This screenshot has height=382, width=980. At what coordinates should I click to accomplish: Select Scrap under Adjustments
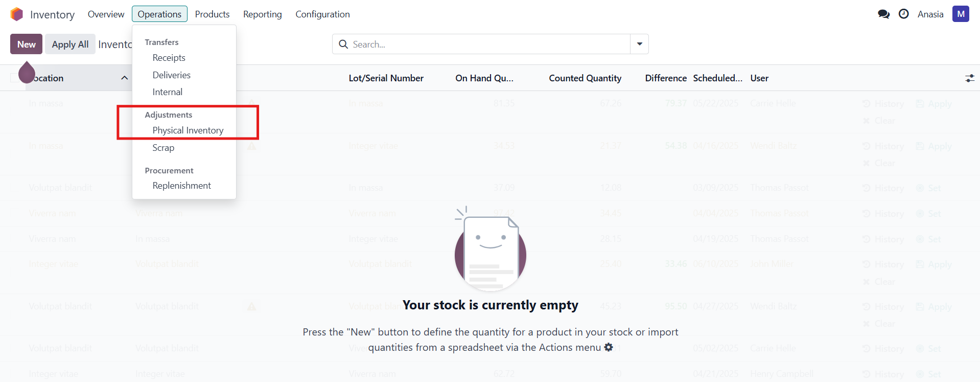(x=163, y=148)
